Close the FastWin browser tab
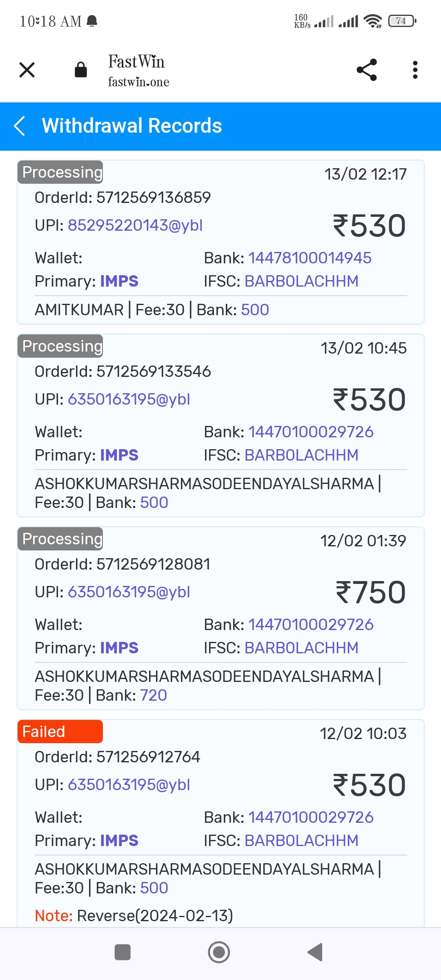Viewport: 441px width, 980px height. click(x=27, y=70)
